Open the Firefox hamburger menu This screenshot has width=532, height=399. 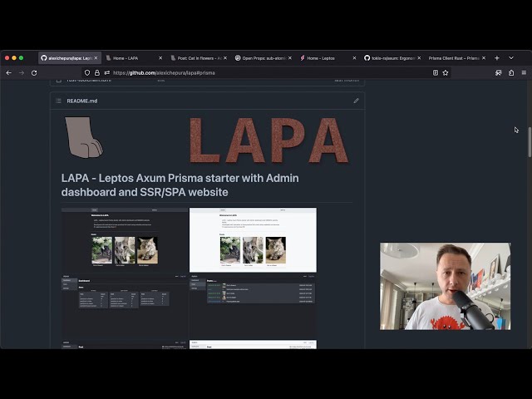524,72
